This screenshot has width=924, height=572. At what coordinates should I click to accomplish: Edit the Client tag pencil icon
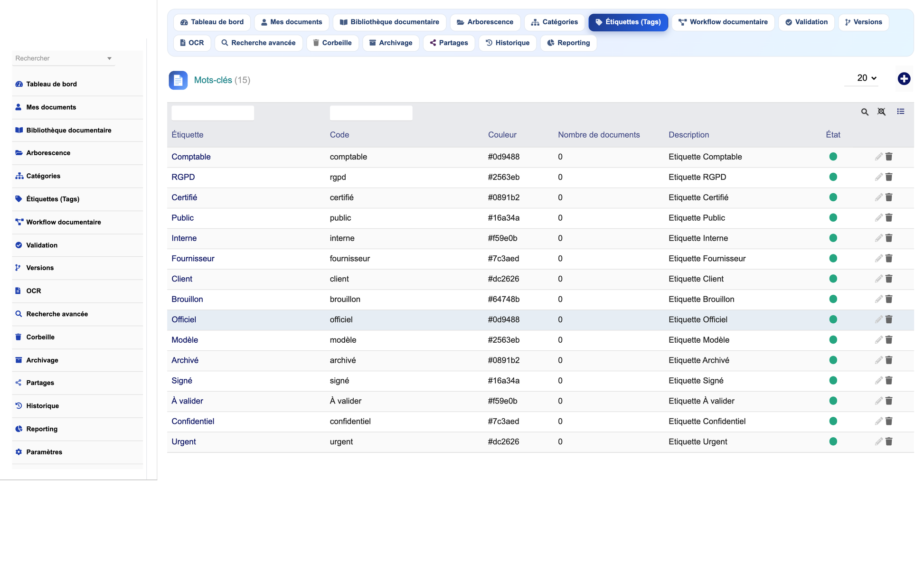(x=878, y=279)
